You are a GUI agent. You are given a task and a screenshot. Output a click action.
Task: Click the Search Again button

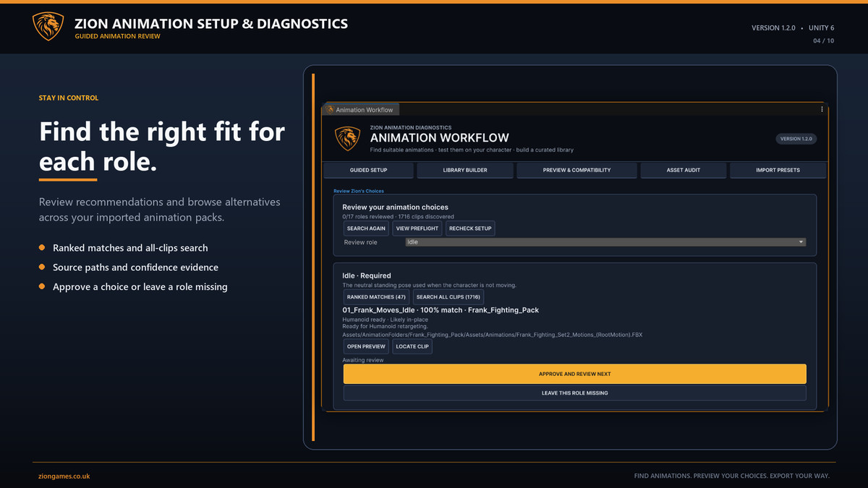coord(367,228)
